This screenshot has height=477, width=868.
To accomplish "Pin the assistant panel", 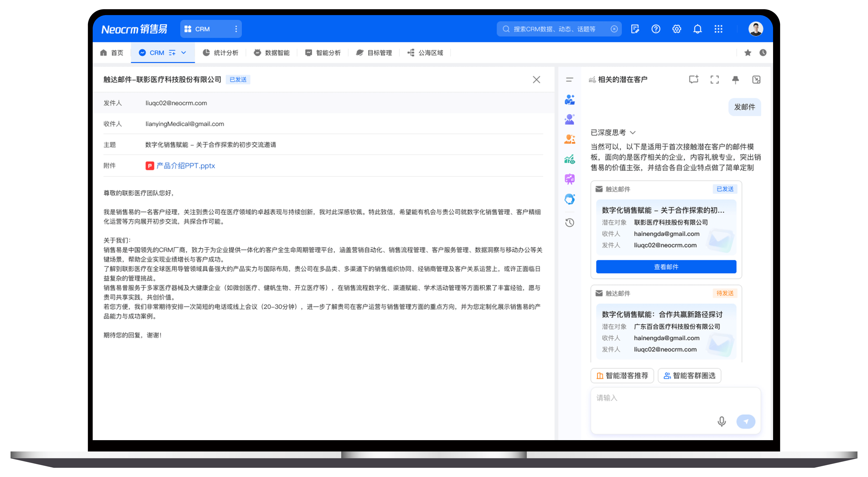I will pos(735,80).
